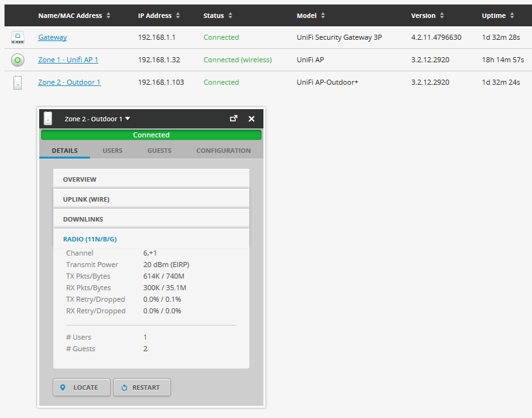The width and height of the screenshot is (532, 418).
Task: Pop out the device panel to new window
Action: pos(233,119)
